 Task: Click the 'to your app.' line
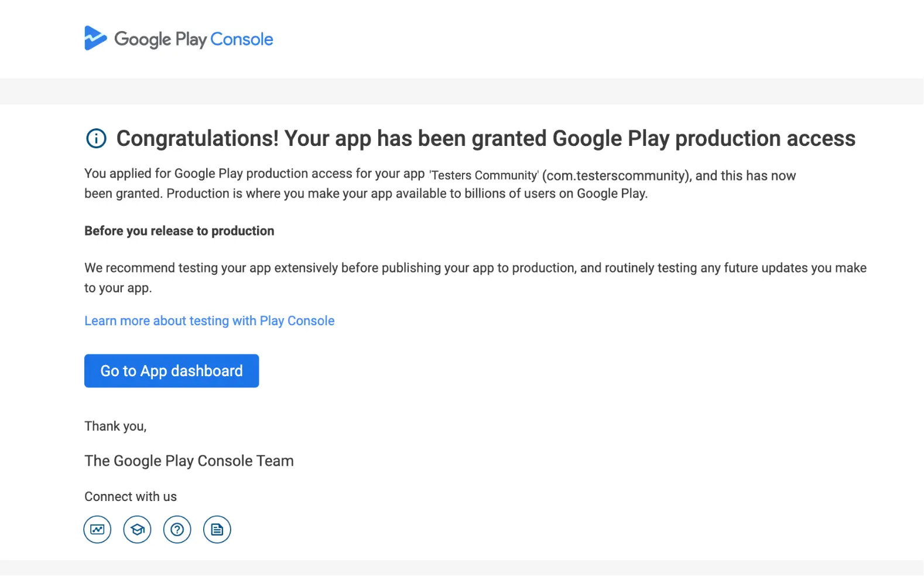point(118,288)
